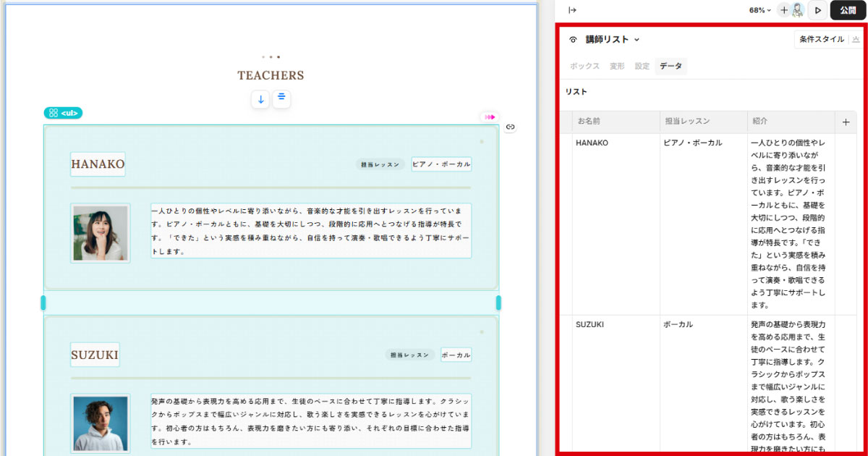Click the 条件スタイル button
Image resolution: width=868 pixels, height=456 pixels.
click(822, 40)
